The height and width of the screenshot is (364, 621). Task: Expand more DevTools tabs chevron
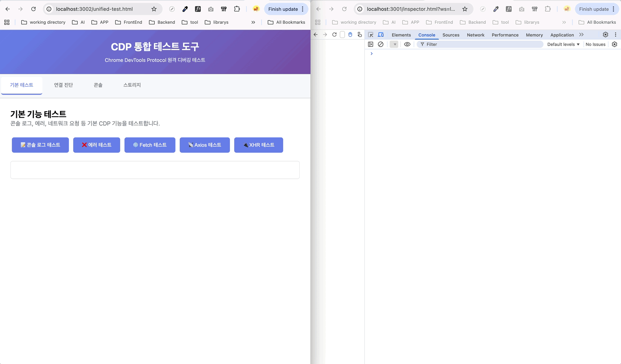[x=581, y=35]
